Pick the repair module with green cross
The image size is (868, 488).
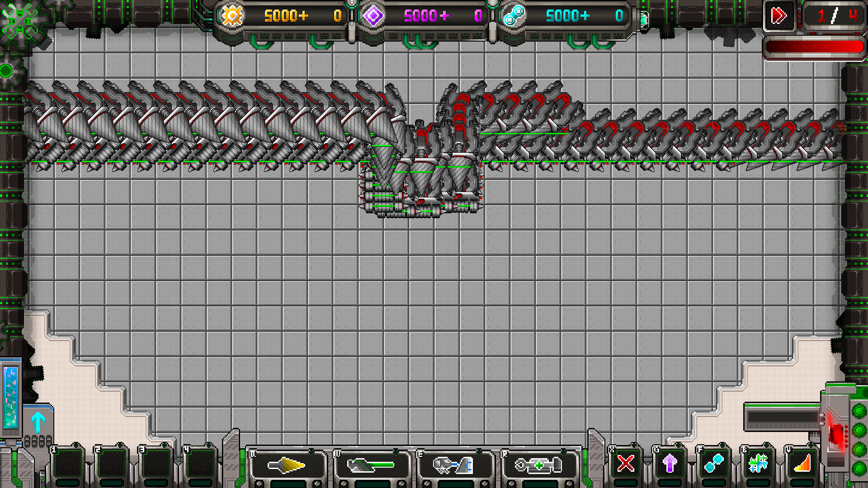[539, 465]
